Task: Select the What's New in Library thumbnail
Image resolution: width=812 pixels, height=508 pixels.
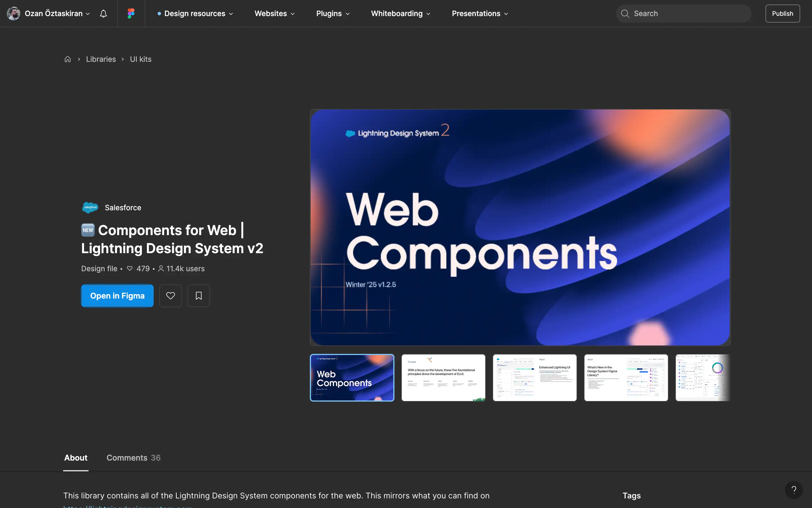Action: point(626,378)
